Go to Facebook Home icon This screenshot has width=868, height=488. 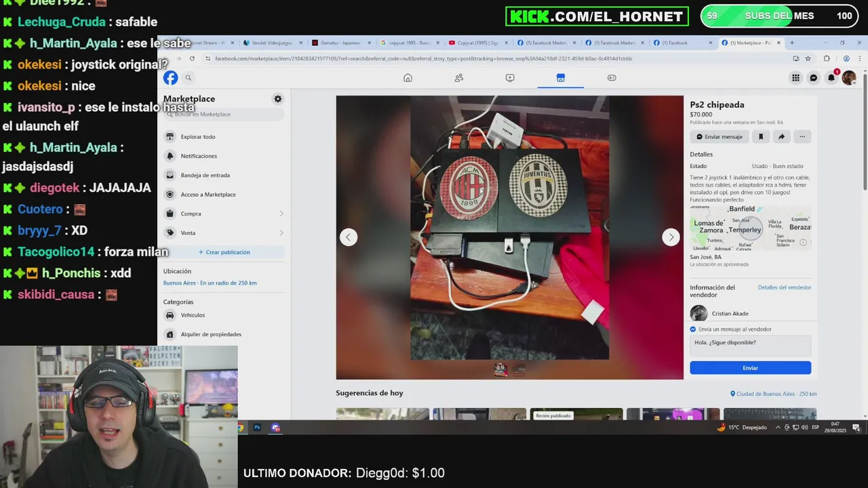(x=408, y=78)
